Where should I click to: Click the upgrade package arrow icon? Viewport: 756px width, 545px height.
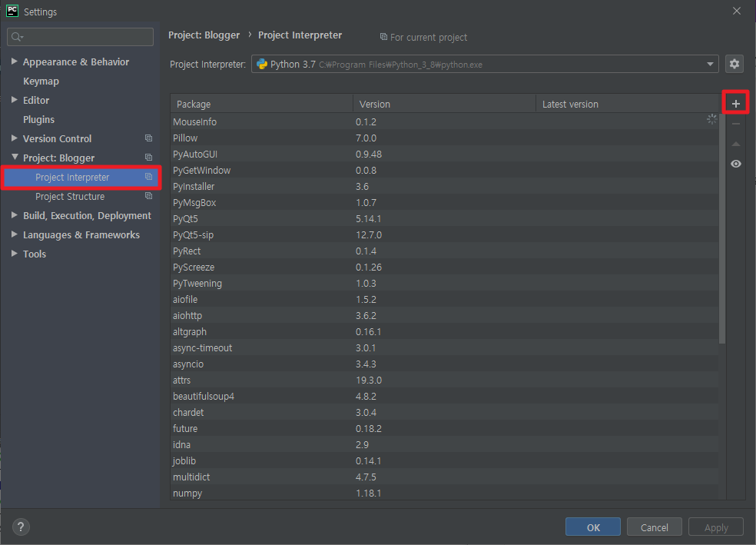coord(736,144)
